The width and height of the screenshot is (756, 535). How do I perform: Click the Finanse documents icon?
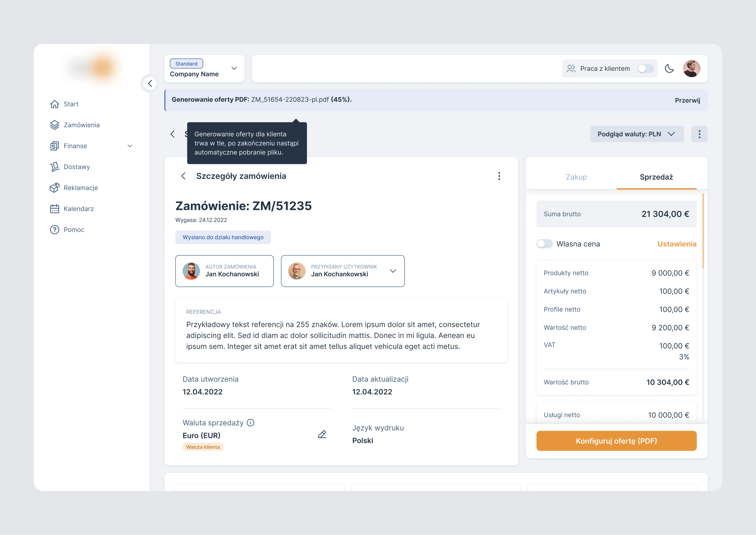click(54, 146)
